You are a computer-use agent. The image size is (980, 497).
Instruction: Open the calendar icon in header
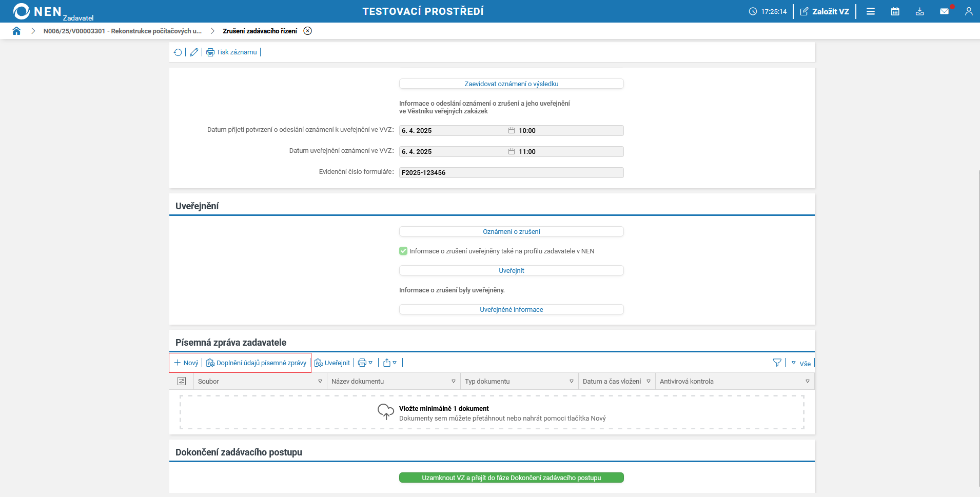point(895,11)
